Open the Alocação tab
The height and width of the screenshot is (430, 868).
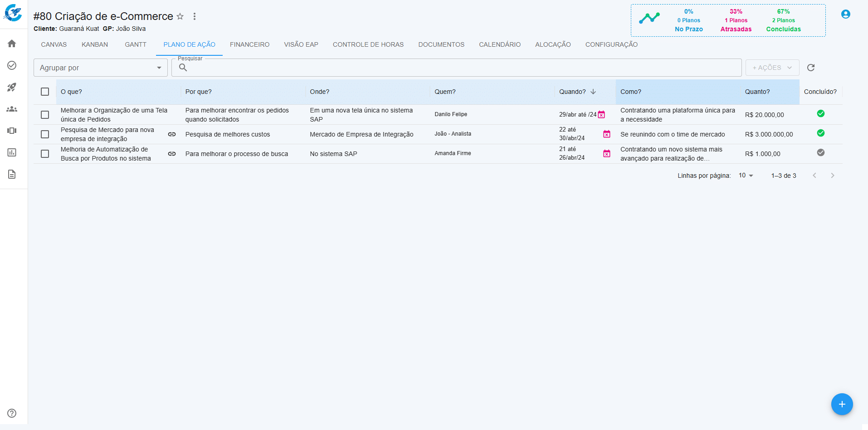coord(553,44)
